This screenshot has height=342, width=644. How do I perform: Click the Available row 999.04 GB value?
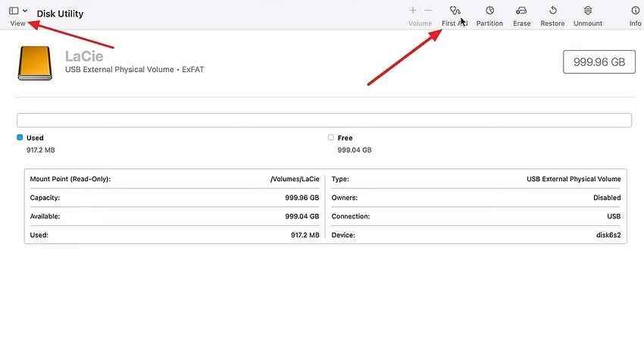pyautogui.click(x=302, y=216)
